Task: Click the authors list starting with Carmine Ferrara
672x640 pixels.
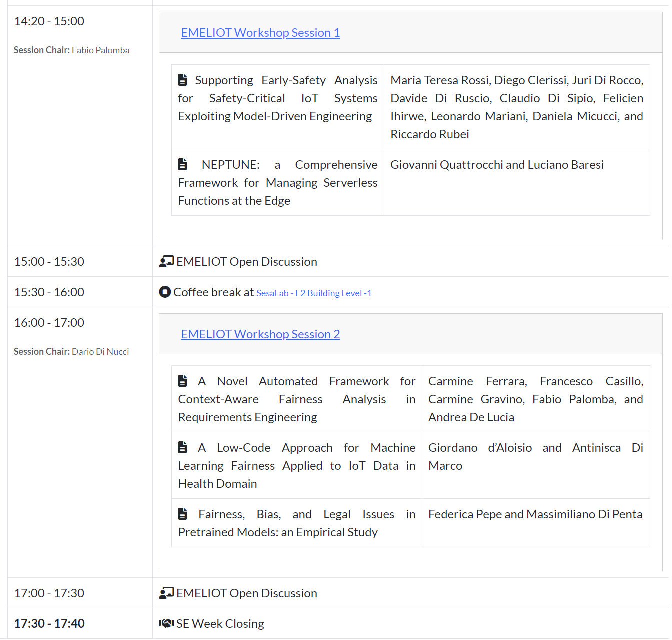Action: (x=536, y=399)
